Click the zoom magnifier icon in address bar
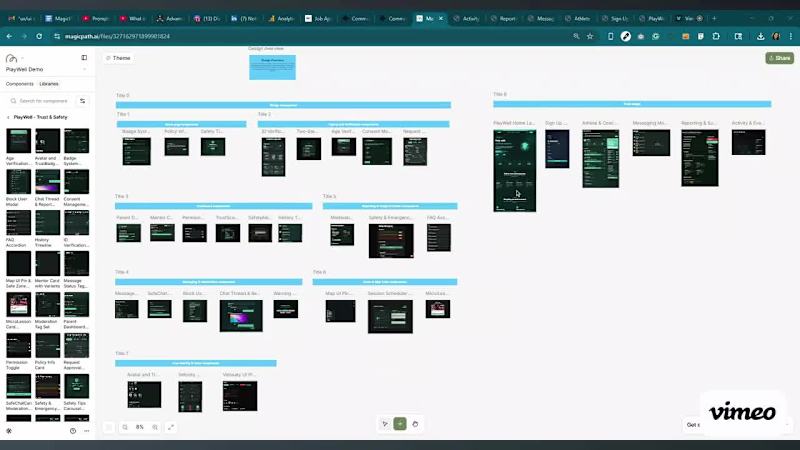The width and height of the screenshot is (800, 450). click(x=576, y=36)
